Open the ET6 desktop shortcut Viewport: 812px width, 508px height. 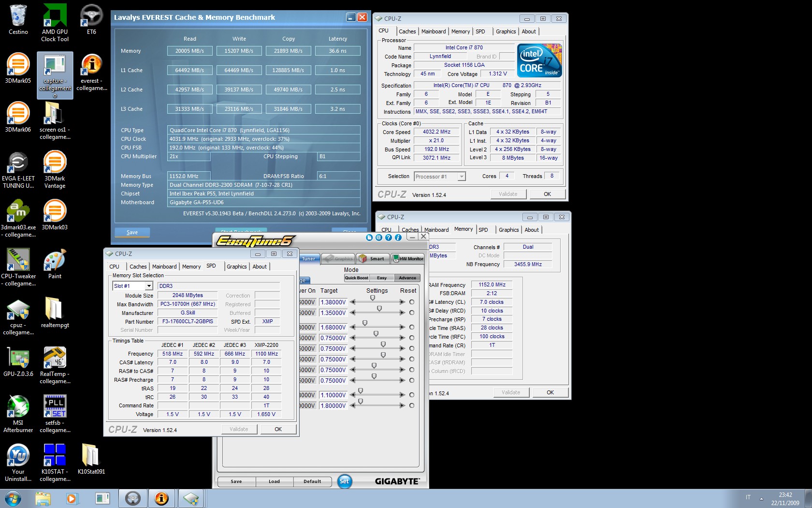[91, 19]
